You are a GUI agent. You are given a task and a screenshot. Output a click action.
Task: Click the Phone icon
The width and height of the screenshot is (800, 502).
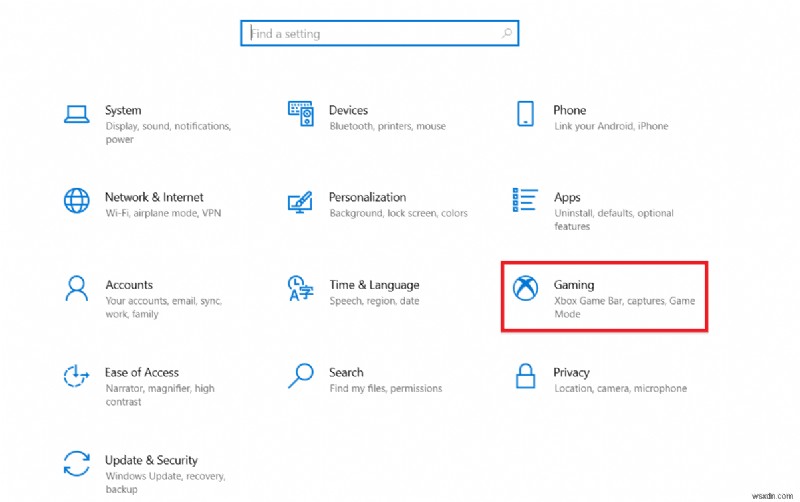pos(525,114)
